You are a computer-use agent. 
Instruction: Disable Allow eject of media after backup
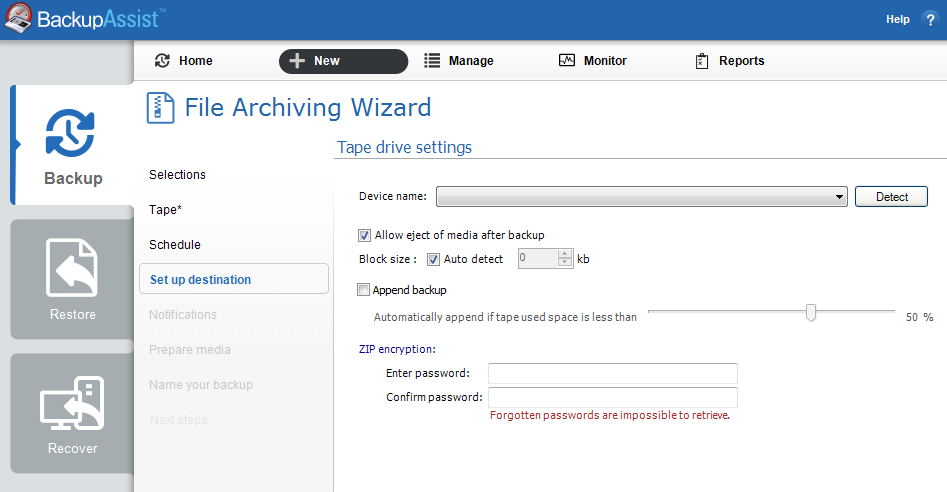coord(365,236)
